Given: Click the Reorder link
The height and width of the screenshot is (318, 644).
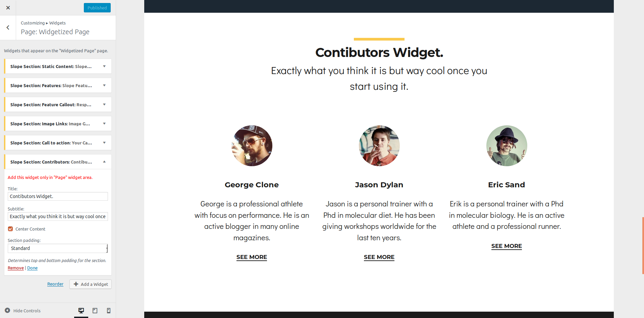Looking at the screenshot, I should click(x=55, y=284).
